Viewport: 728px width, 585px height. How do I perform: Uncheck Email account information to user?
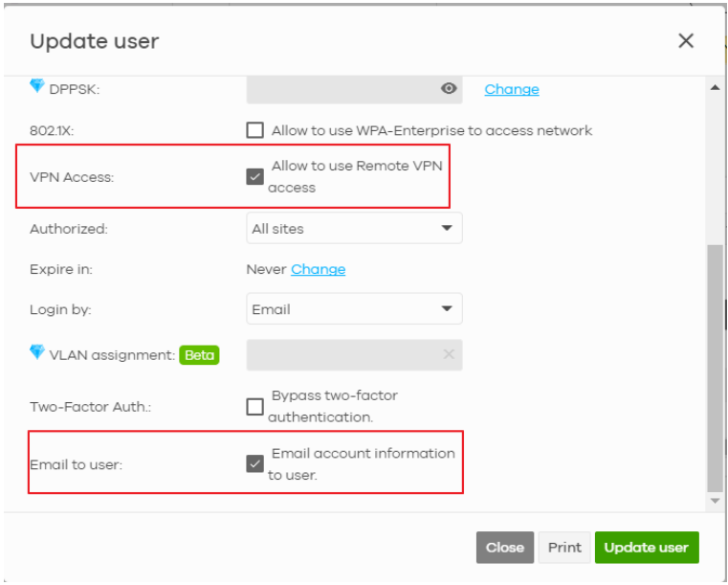254,464
